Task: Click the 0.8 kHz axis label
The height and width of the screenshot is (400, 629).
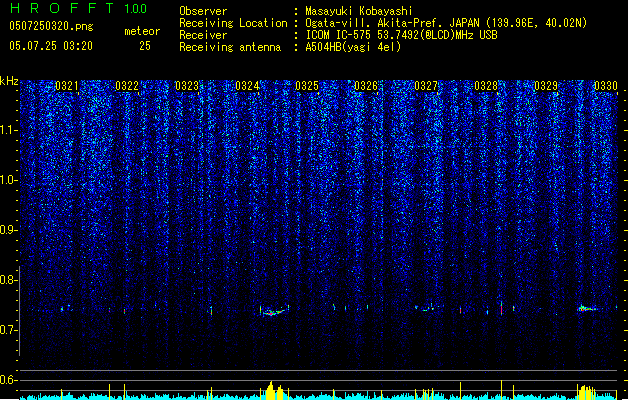Action: [9, 280]
